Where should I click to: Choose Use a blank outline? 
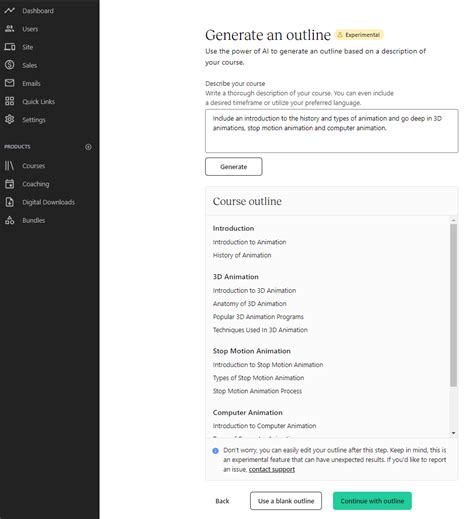286,501
